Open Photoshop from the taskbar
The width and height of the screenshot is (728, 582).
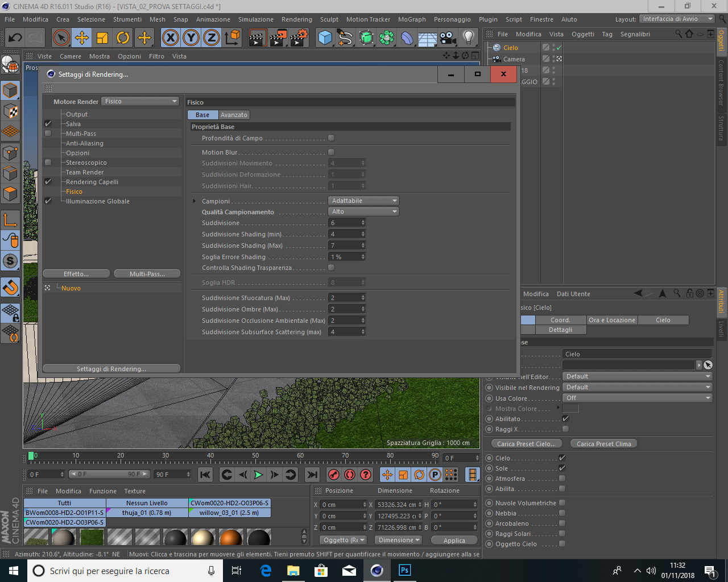click(405, 571)
